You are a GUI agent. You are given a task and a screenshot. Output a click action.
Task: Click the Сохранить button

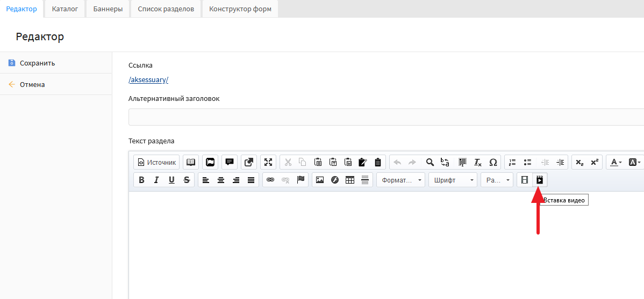click(37, 63)
